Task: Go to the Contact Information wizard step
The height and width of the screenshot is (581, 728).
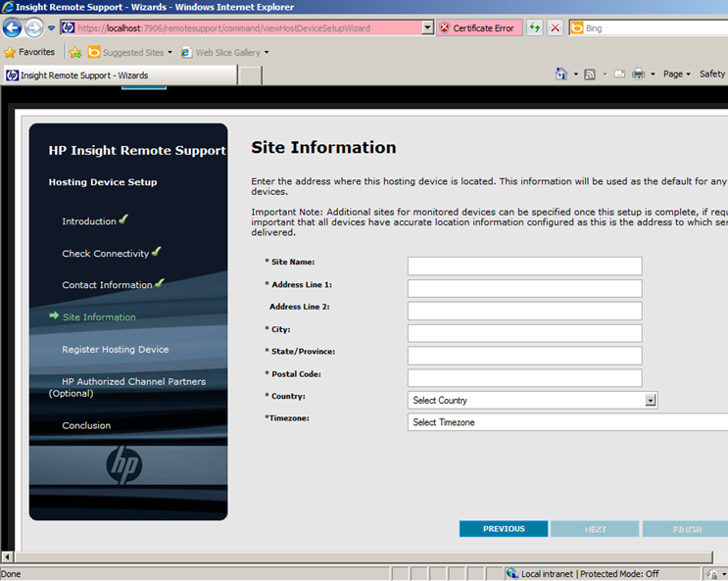Action: click(x=107, y=285)
